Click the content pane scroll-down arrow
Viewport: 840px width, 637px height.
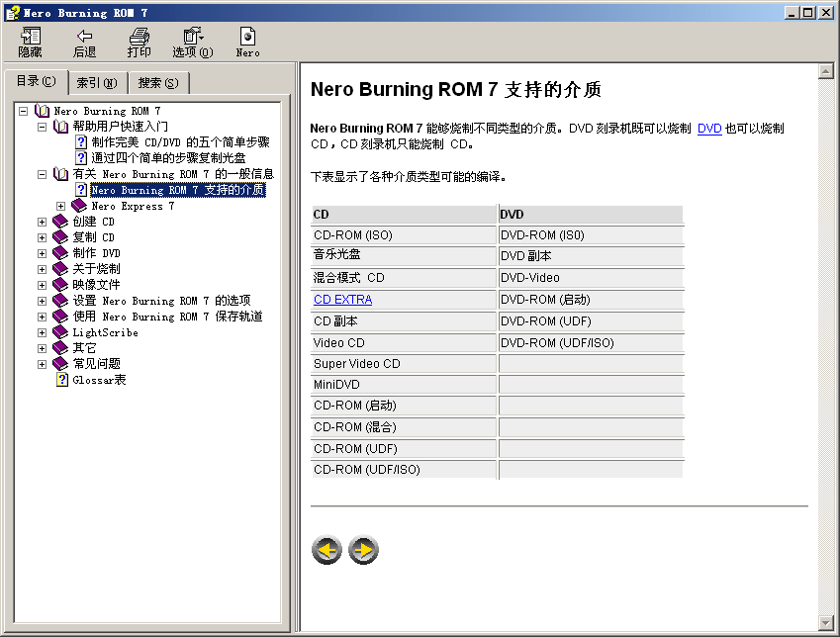(x=825, y=623)
